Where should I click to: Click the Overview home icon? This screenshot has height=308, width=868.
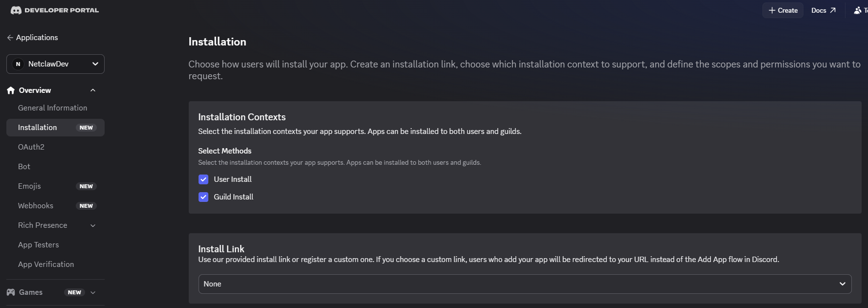[11, 90]
